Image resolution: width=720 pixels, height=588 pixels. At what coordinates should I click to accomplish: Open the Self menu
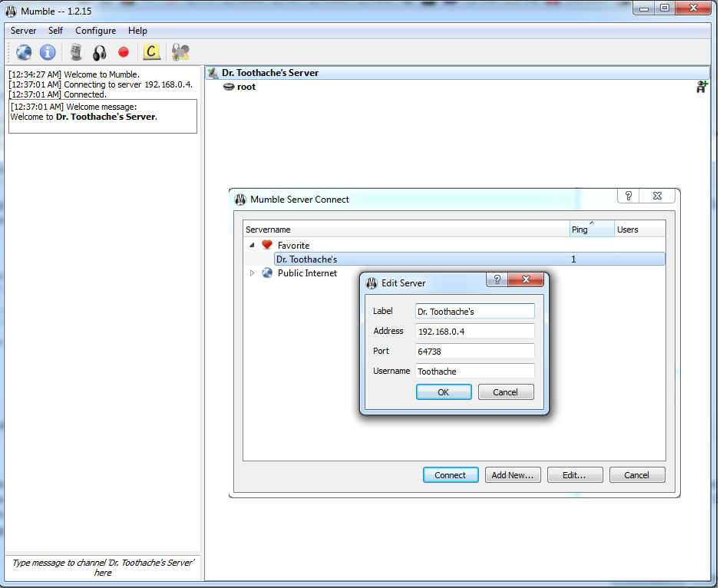[x=55, y=31]
